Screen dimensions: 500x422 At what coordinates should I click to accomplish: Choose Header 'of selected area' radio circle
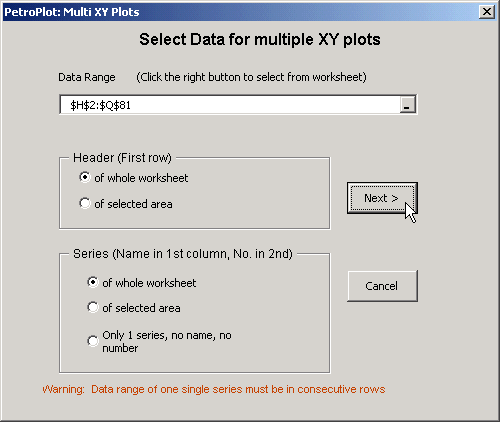[85, 203]
